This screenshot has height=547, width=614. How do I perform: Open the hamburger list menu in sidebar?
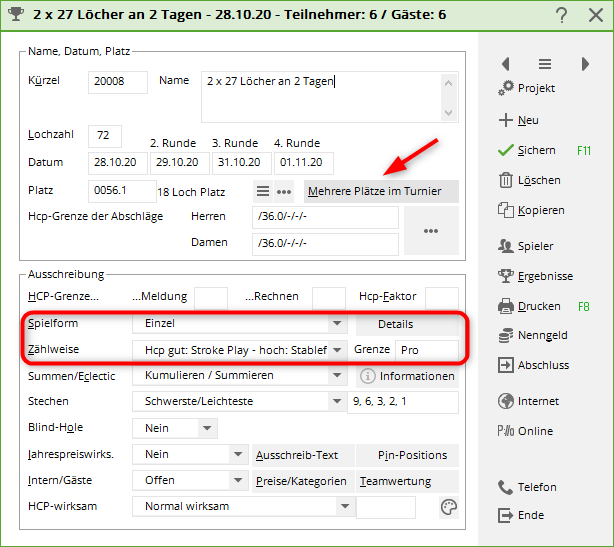[x=545, y=64]
